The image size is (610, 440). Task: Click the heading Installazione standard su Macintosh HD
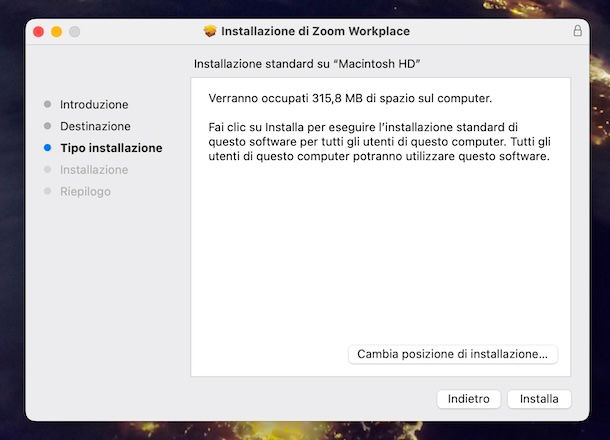[x=307, y=64]
